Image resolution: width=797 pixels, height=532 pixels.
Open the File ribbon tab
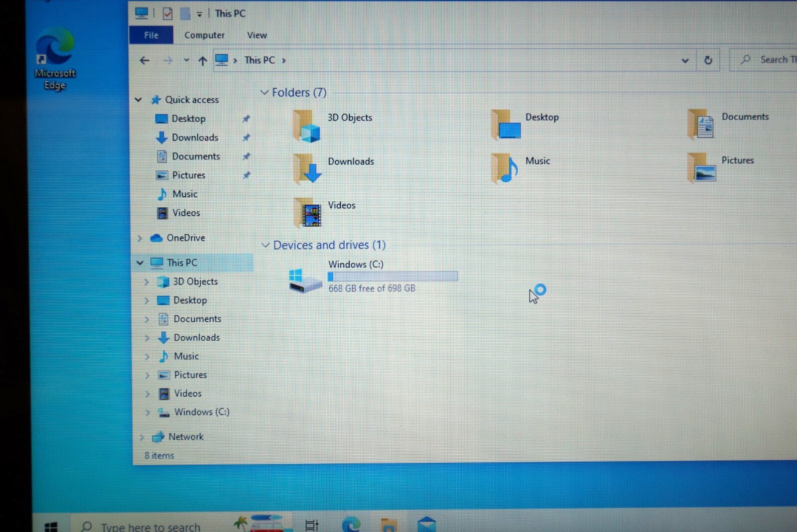(151, 35)
